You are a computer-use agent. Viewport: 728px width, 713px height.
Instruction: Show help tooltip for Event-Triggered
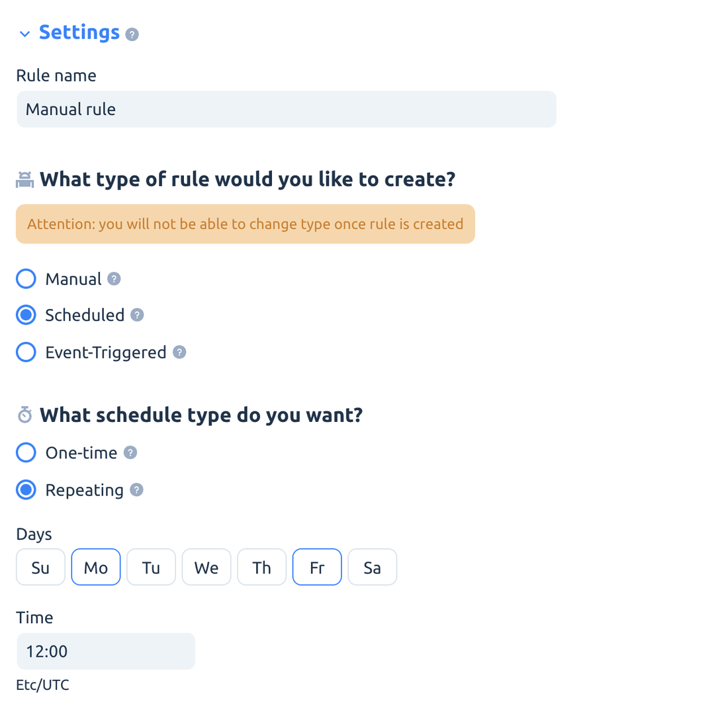click(x=179, y=352)
